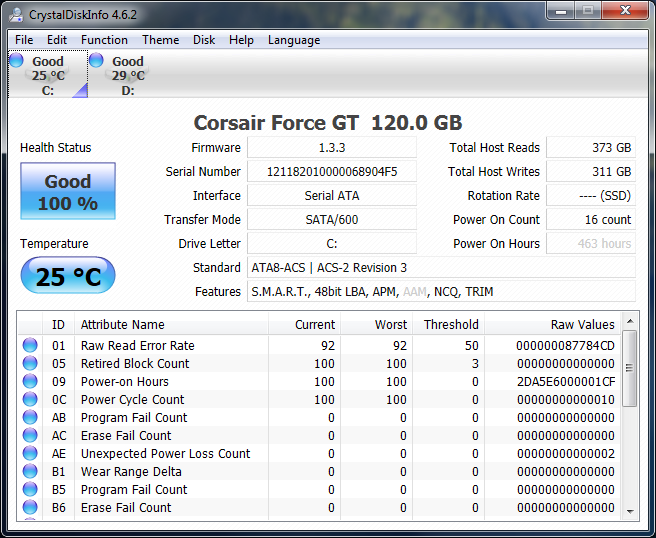
Task: Click status orb for Wear Range Delta
Action: click(30, 471)
